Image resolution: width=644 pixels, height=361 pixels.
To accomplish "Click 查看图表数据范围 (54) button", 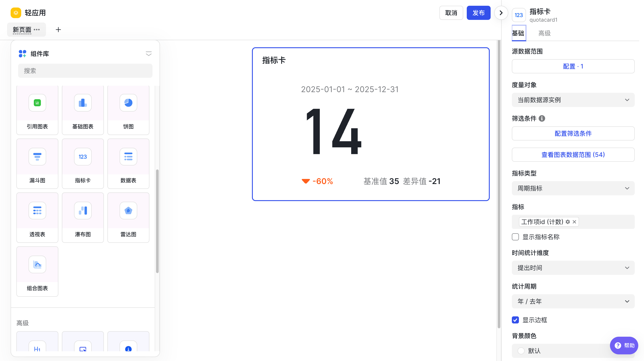I will point(573,154).
